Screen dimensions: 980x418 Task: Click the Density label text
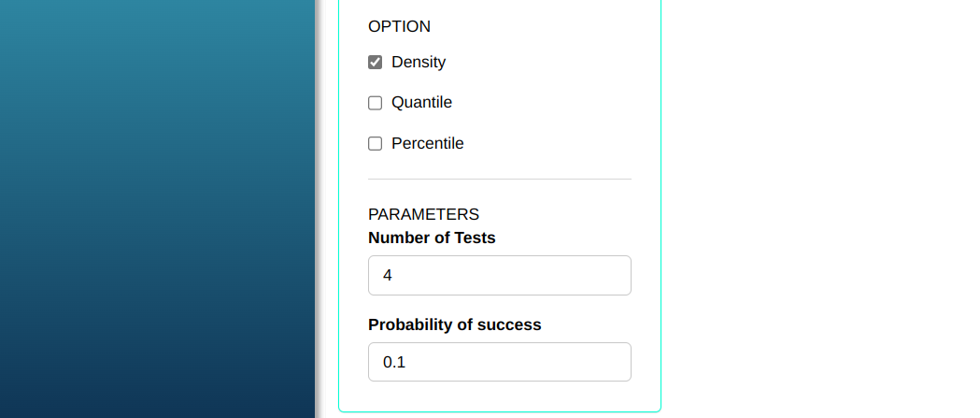(419, 63)
